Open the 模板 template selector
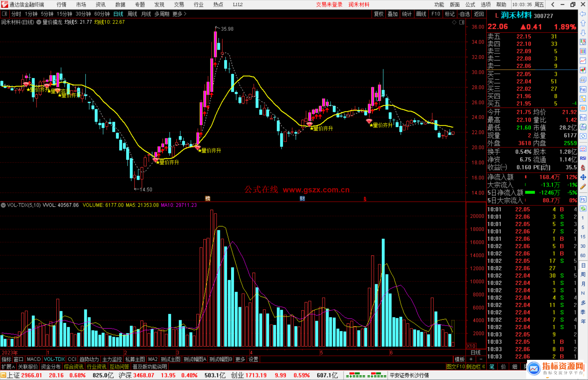 point(460,360)
